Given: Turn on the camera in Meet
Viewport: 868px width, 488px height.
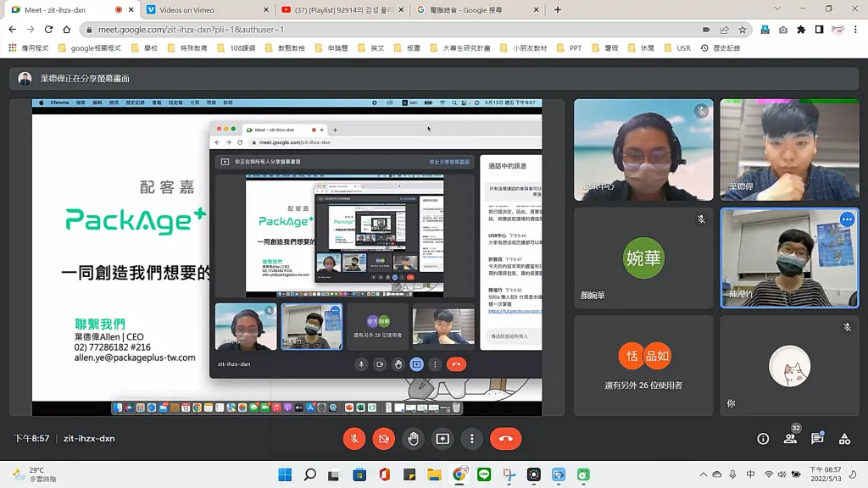Looking at the screenshot, I should pyautogui.click(x=384, y=439).
